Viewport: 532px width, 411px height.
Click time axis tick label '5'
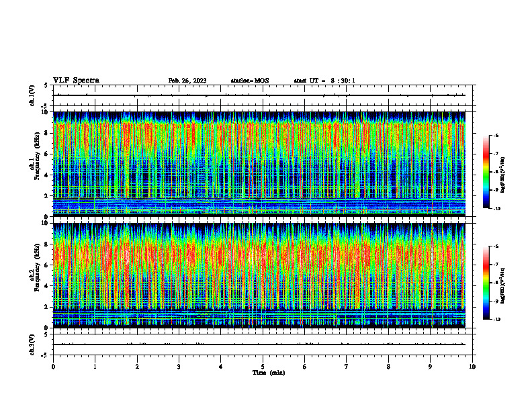[263, 367]
